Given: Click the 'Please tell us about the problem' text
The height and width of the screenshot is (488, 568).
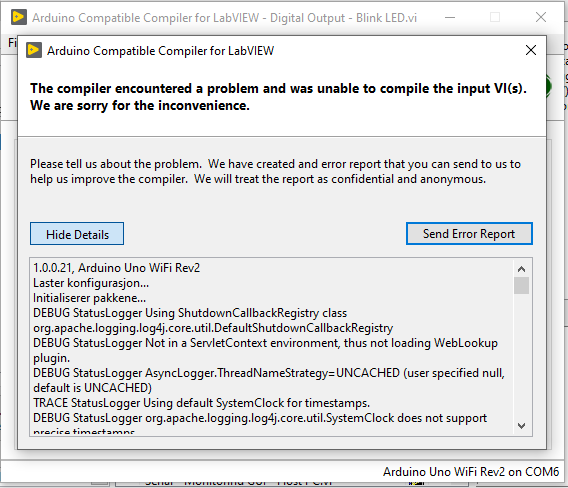Looking at the screenshot, I should (116, 164).
